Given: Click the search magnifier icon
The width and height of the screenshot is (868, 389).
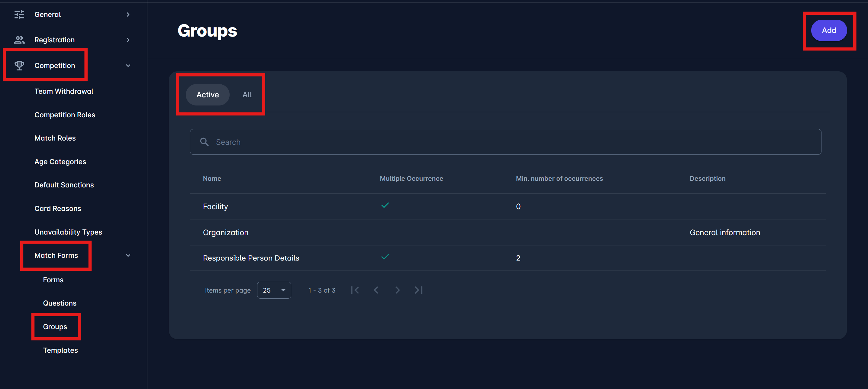Looking at the screenshot, I should tap(204, 142).
